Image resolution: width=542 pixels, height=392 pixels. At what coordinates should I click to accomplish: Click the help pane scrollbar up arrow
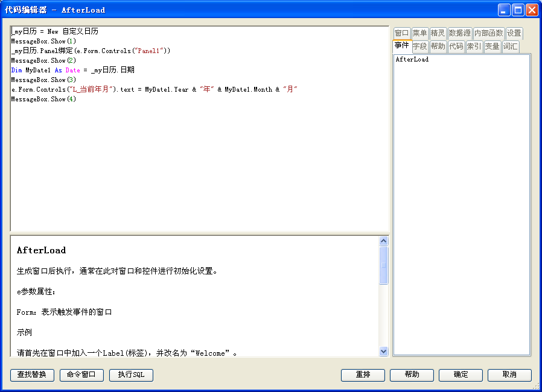point(383,241)
